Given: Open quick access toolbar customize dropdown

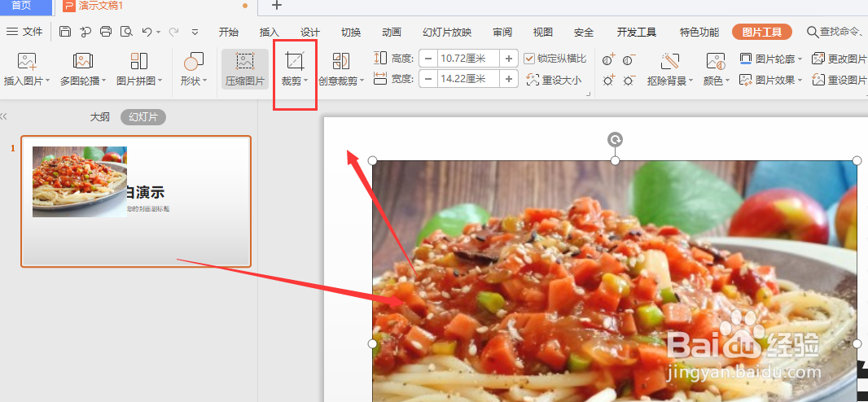Looking at the screenshot, I should click(195, 32).
